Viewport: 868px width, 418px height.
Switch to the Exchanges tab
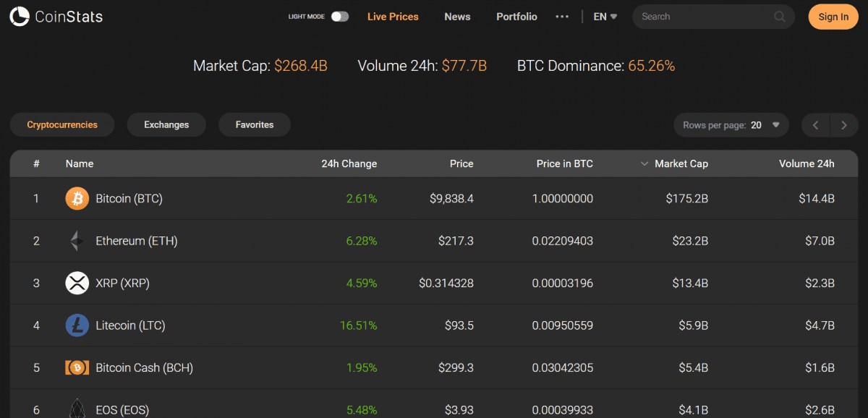pyautogui.click(x=166, y=124)
